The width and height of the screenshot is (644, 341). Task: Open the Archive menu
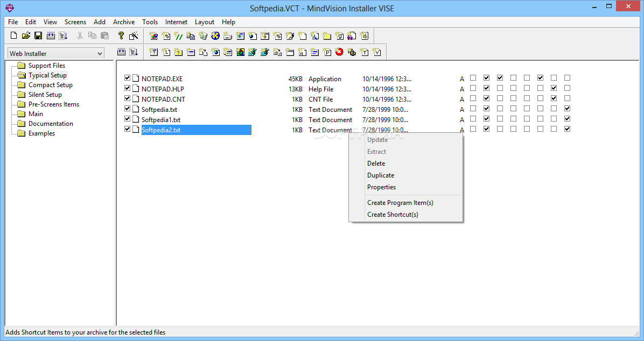124,22
